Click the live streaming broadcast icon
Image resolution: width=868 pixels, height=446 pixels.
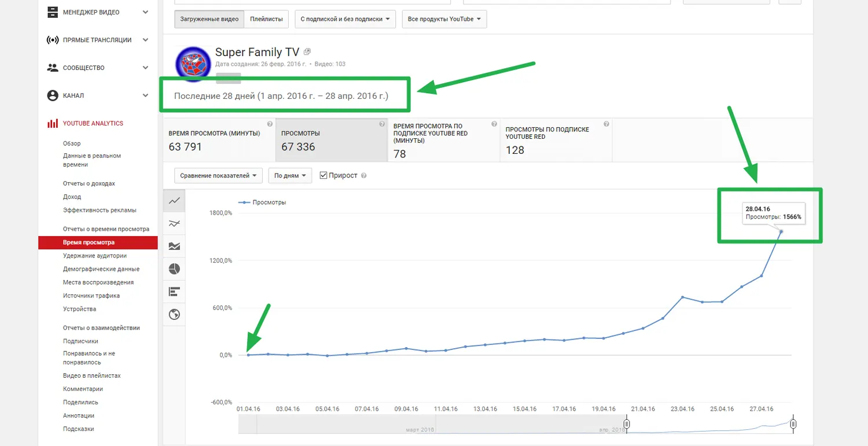[x=53, y=40]
